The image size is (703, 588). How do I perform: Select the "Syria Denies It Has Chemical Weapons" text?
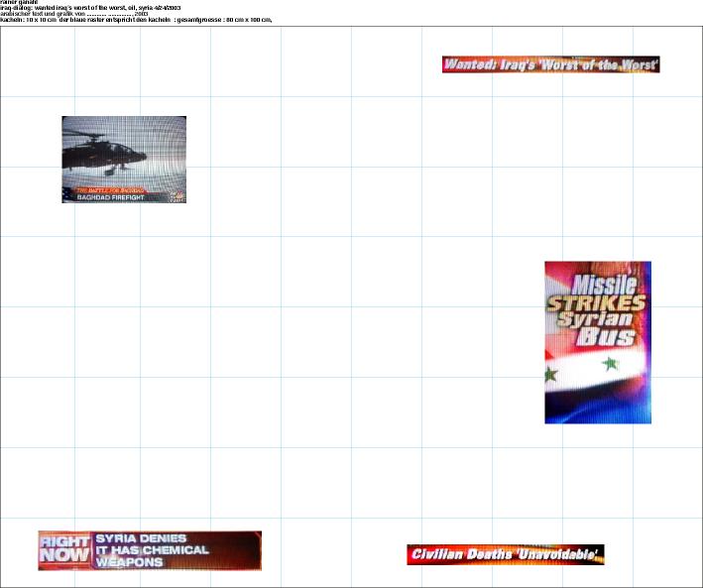pos(152,550)
